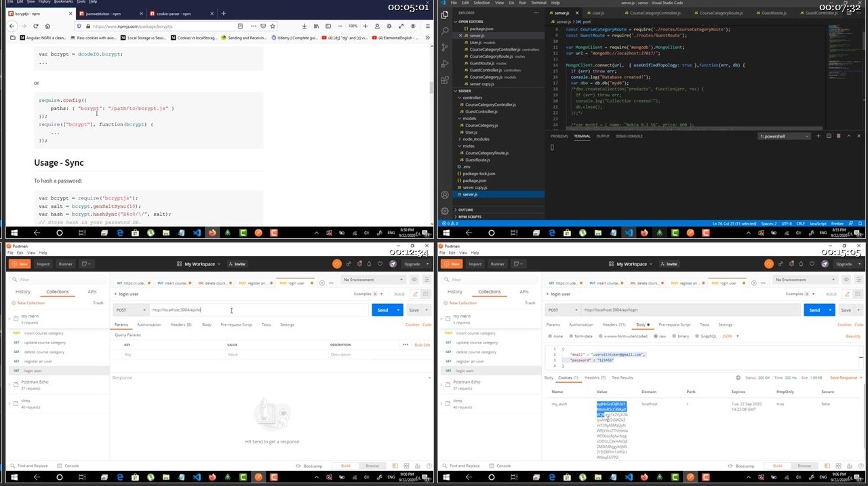Screen dimensions: 868x486
Task: Open the DEBUG CONSOLE tab in VS Code panel
Action: tap(629, 136)
